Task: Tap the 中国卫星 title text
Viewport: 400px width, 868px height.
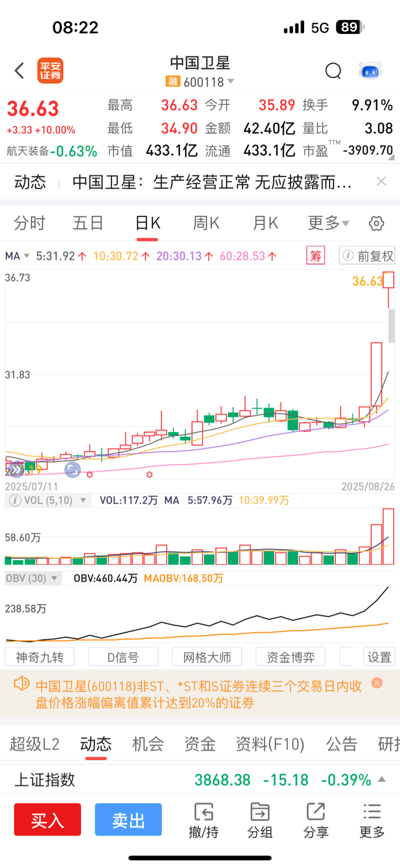Action: pyautogui.click(x=200, y=63)
